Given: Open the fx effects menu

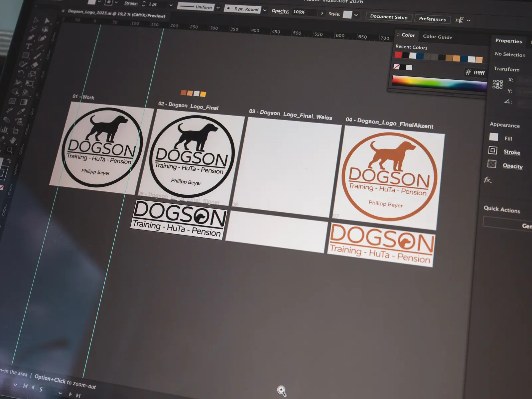Looking at the screenshot, I should (487, 180).
